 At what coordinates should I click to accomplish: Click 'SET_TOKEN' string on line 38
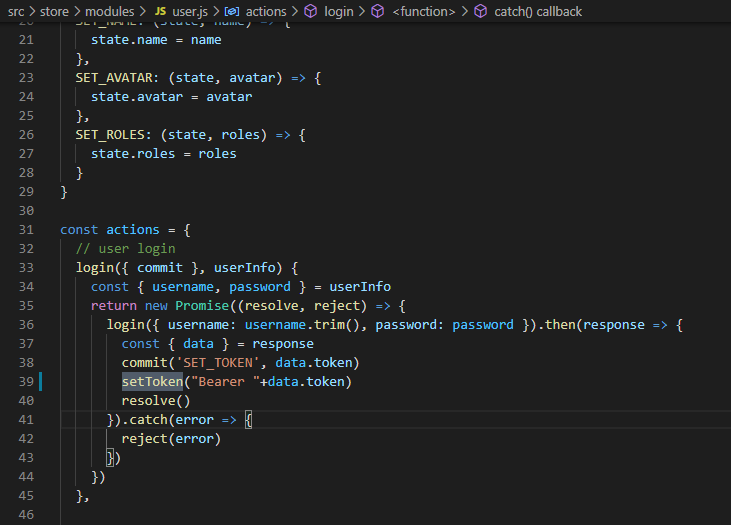[x=218, y=363]
